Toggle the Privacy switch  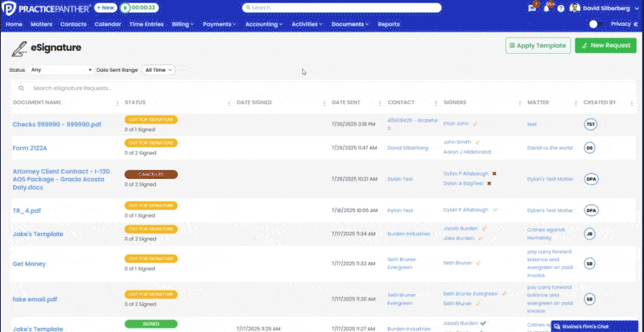[596, 24]
